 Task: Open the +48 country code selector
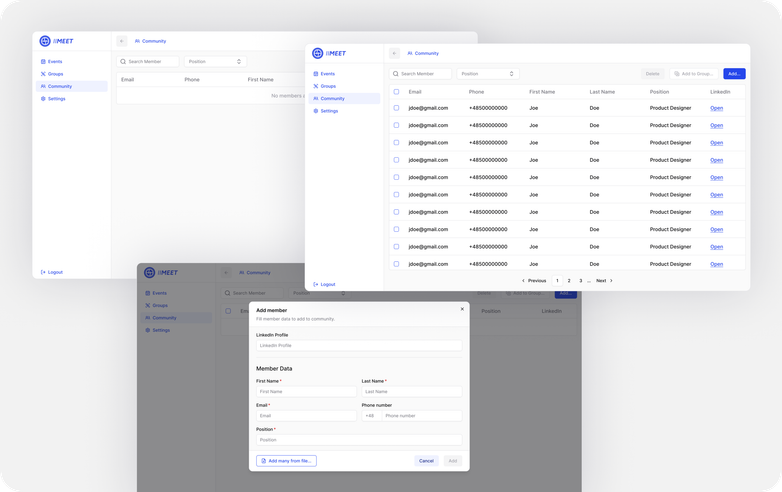370,415
